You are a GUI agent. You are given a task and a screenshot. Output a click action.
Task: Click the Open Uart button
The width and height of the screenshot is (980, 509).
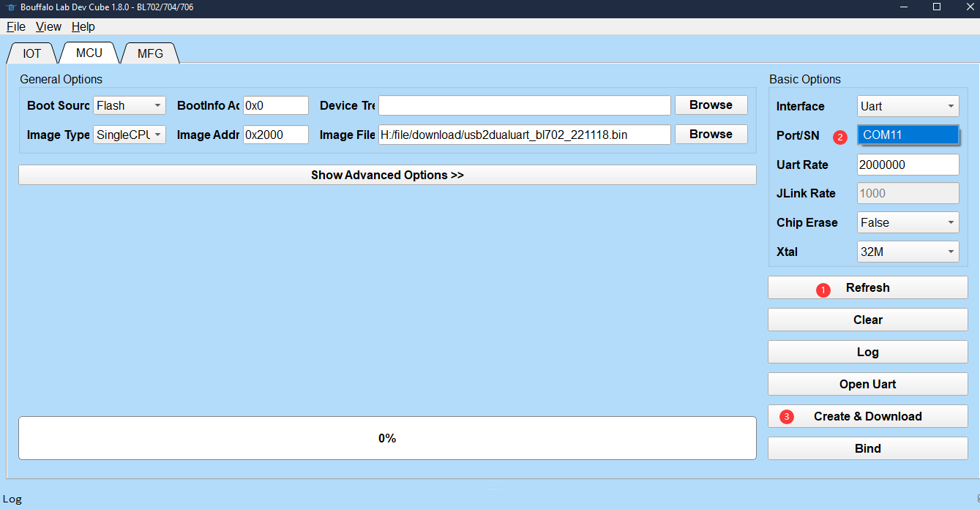pos(868,384)
